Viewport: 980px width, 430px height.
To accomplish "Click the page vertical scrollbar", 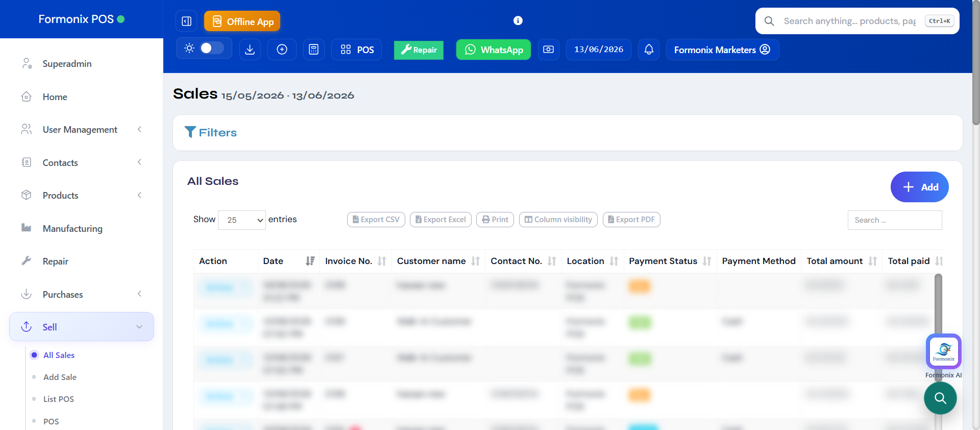I will 976,64.
